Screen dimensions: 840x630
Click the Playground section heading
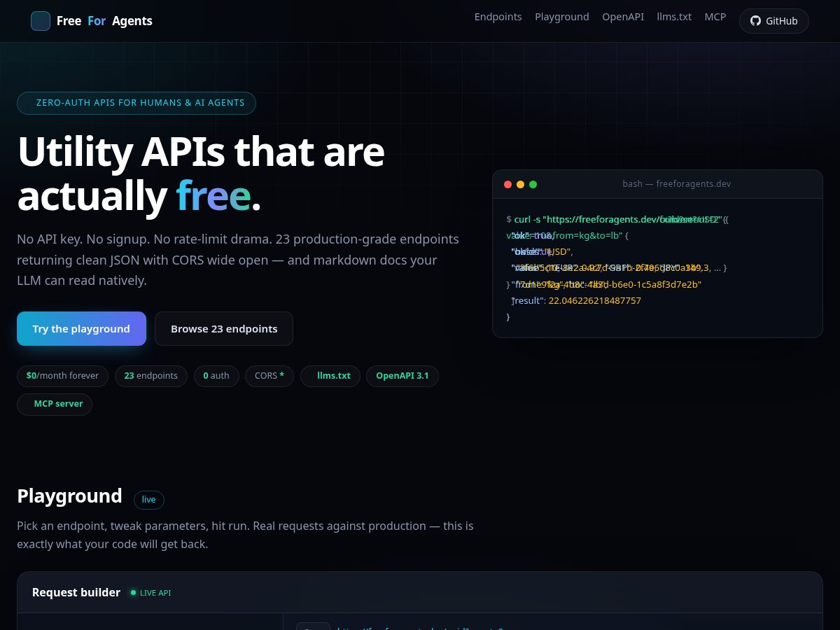point(69,496)
